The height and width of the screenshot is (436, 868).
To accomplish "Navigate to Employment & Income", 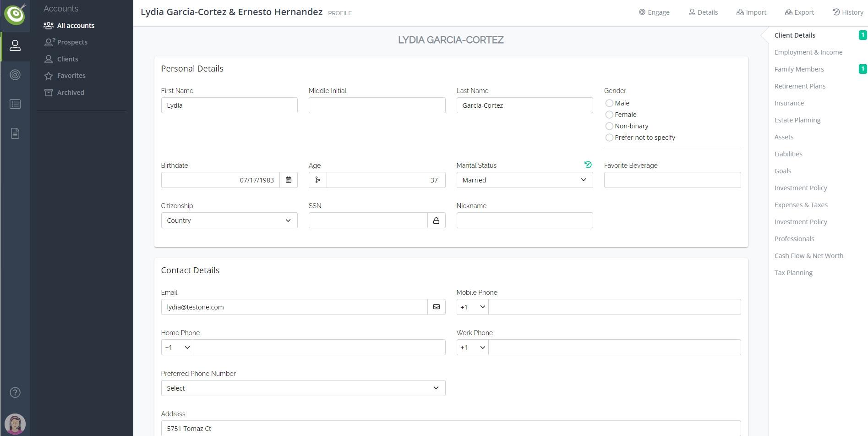I will pyautogui.click(x=808, y=52).
